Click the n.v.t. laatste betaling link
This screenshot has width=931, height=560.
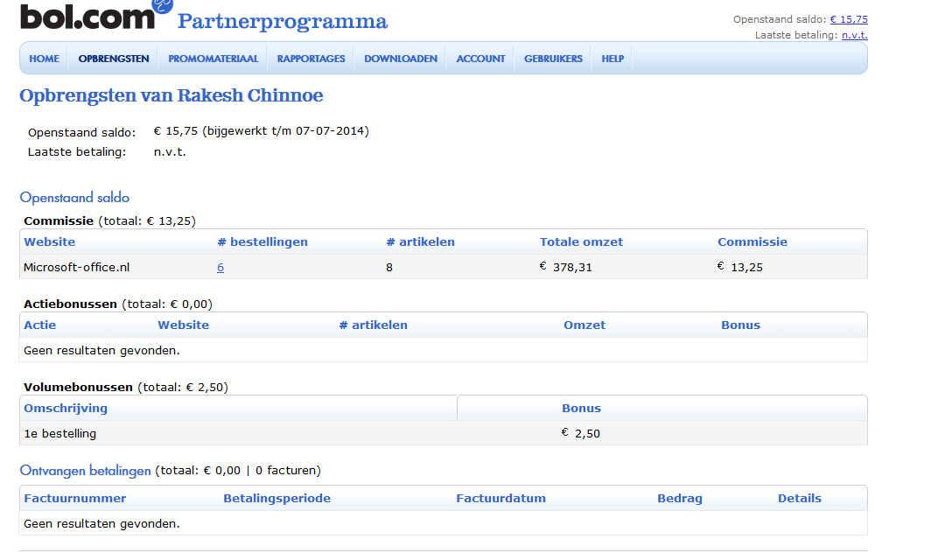(x=854, y=35)
